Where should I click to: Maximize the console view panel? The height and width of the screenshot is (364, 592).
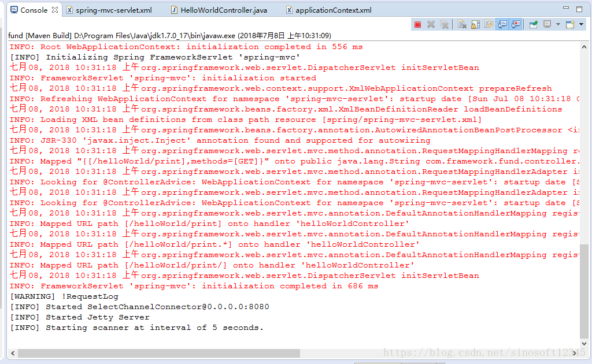pos(579,9)
